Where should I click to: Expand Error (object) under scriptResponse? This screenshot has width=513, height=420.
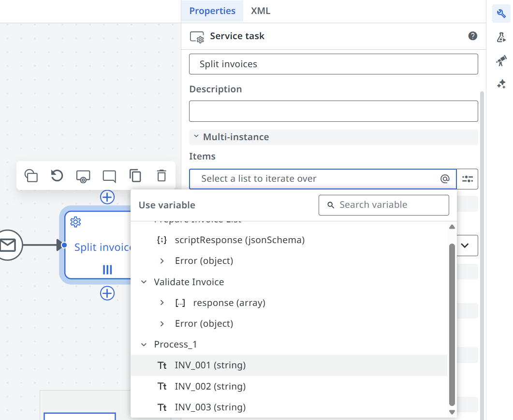click(162, 261)
